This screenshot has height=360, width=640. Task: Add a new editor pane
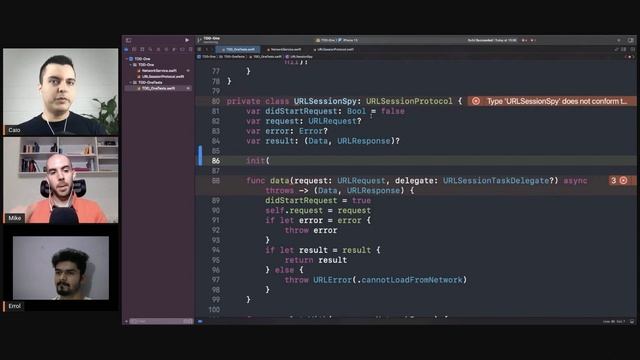[632, 49]
